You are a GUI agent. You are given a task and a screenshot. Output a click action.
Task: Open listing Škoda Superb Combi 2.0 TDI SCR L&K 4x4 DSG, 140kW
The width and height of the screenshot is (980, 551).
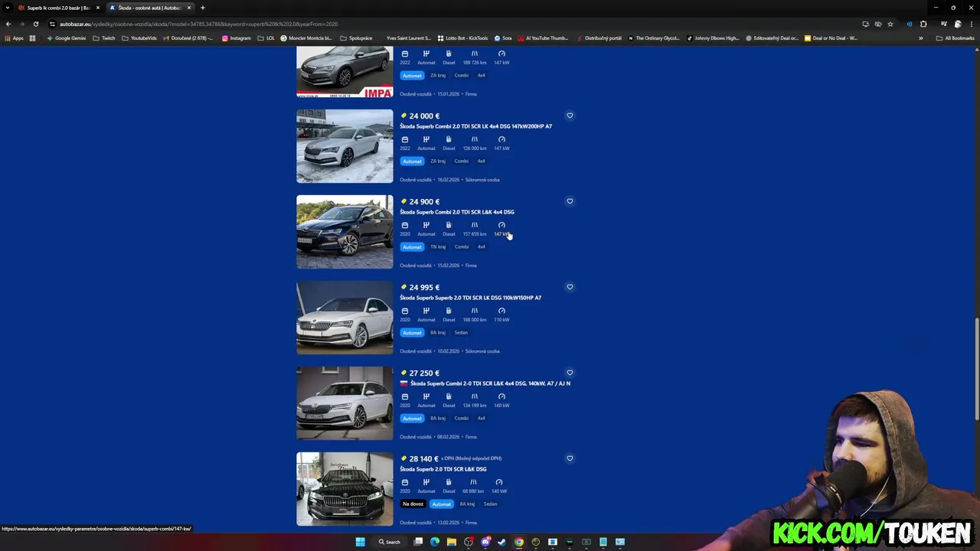coord(490,383)
